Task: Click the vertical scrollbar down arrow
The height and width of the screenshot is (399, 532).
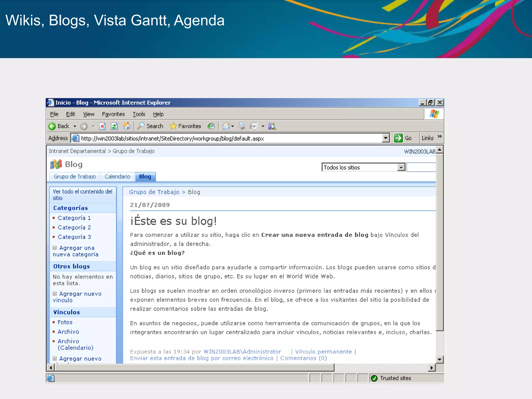Action: pyautogui.click(x=440, y=360)
